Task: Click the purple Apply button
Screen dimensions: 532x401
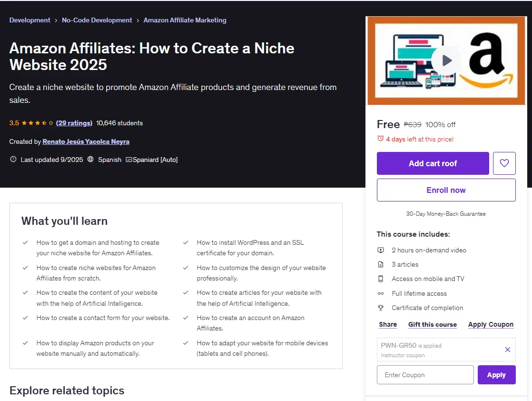Action: (x=496, y=375)
